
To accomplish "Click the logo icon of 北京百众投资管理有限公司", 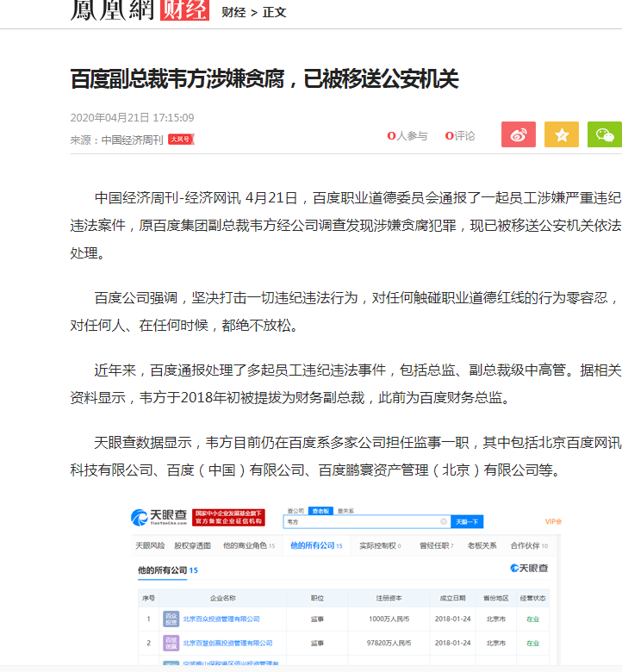I will pos(171,619).
